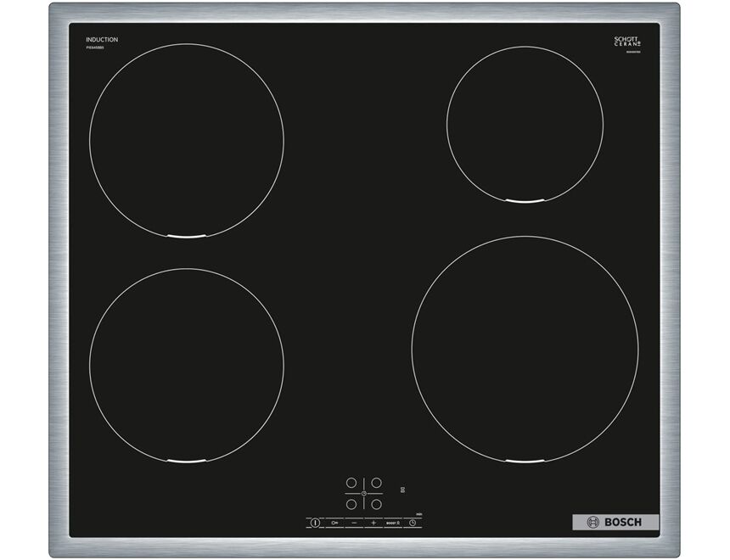Select the rear-left zone selector circle
The height and width of the screenshot is (560, 730).
click(351, 483)
